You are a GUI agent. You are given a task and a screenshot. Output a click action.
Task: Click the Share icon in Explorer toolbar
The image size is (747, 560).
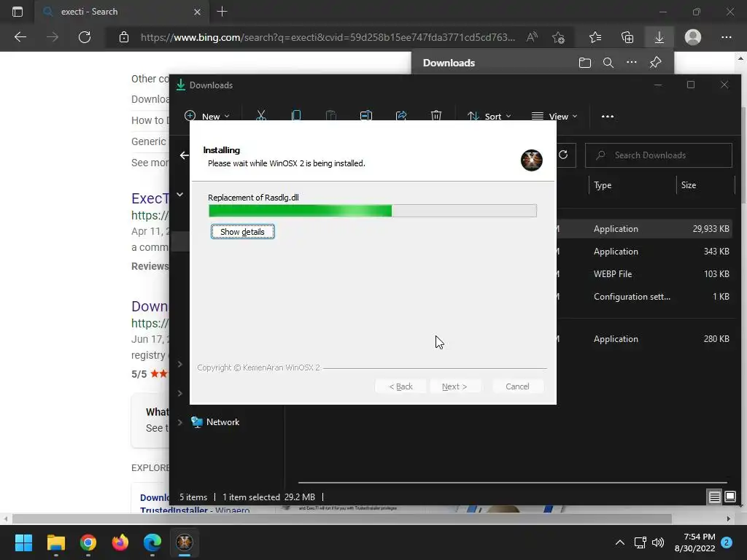pyautogui.click(x=401, y=116)
